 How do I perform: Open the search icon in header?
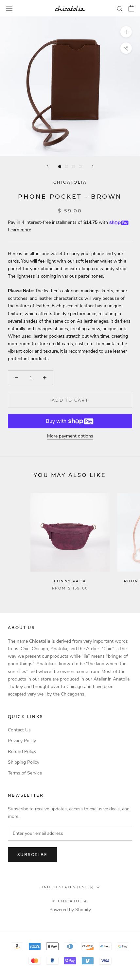[120, 8]
